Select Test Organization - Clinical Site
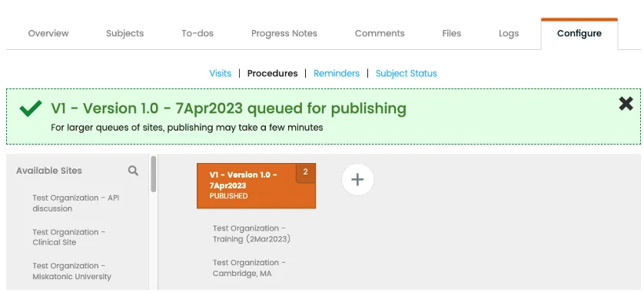644x293 pixels. (69, 237)
